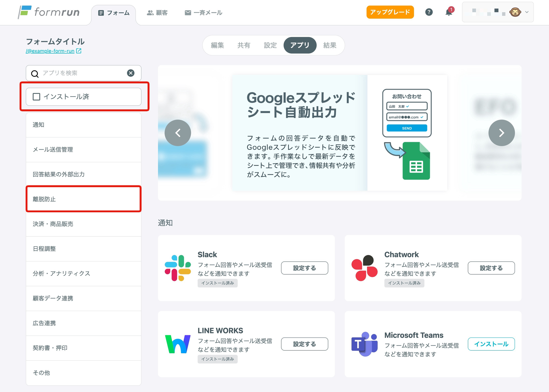The image size is (549, 392).
Task: Open the 編集 tab
Action: click(217, 45)
